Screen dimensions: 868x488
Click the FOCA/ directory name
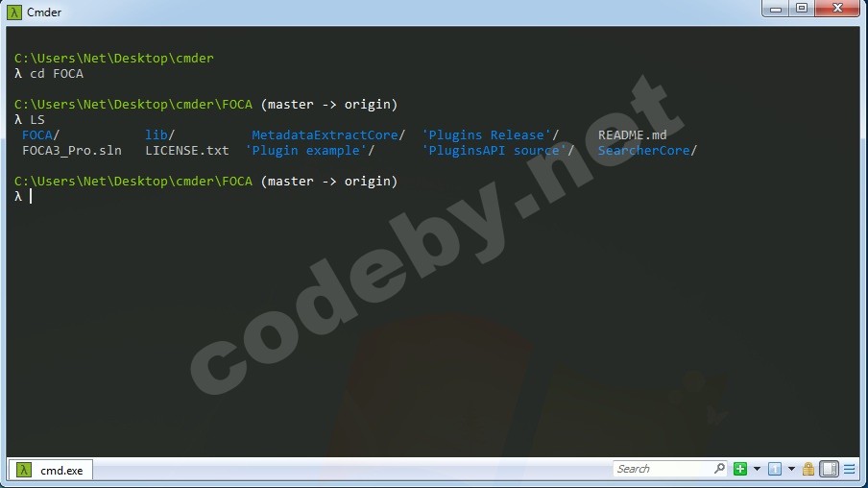click(40, 135)
